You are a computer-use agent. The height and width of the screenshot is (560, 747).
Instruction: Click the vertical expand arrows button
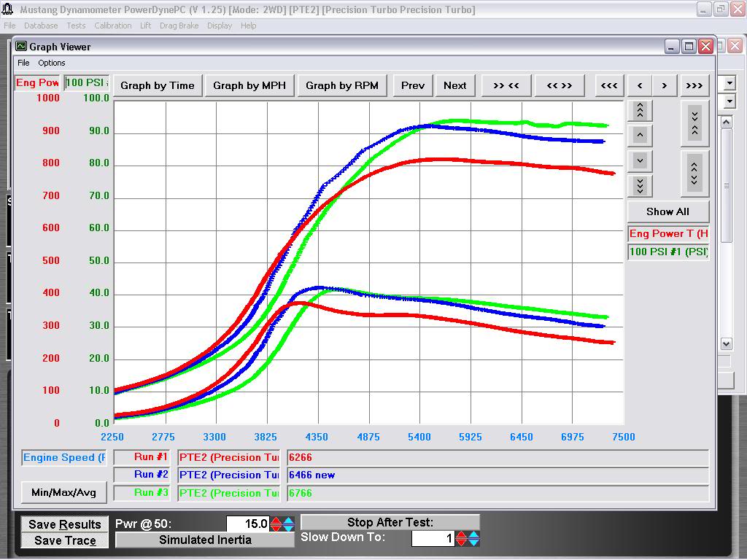tap(694, 174)
